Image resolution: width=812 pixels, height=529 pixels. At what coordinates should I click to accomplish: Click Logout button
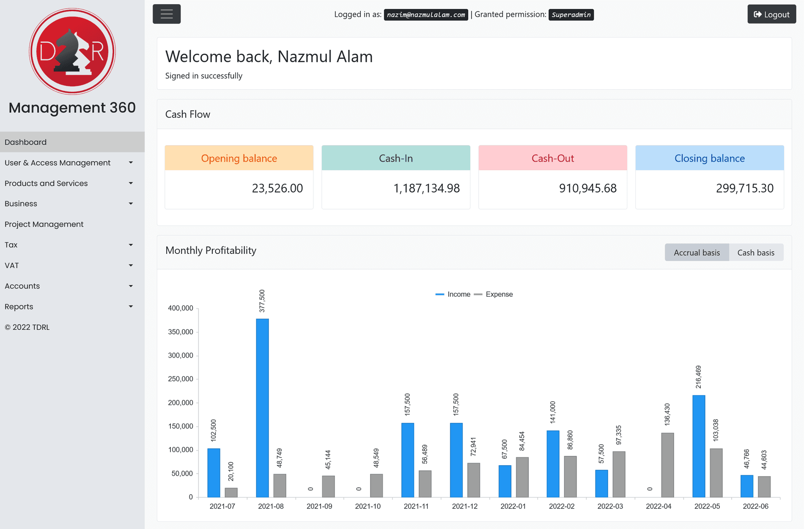772,14
